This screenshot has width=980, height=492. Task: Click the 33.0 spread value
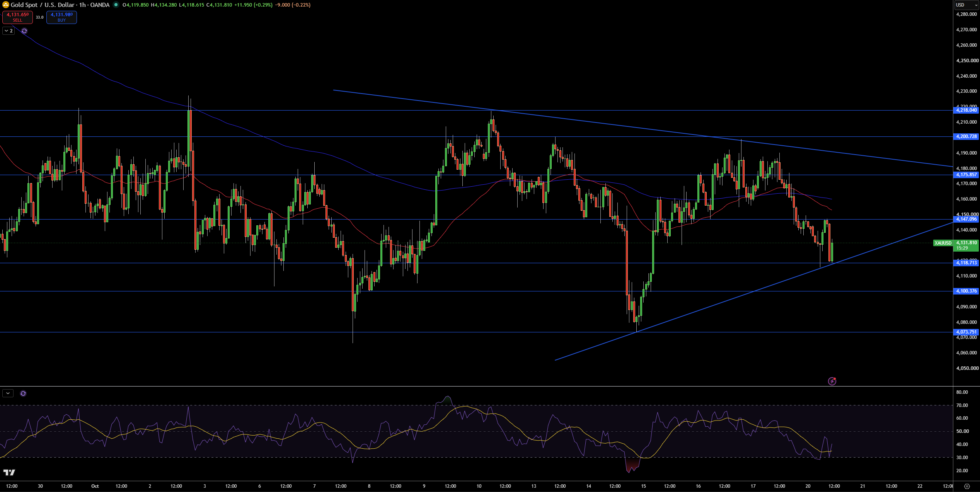39,17
